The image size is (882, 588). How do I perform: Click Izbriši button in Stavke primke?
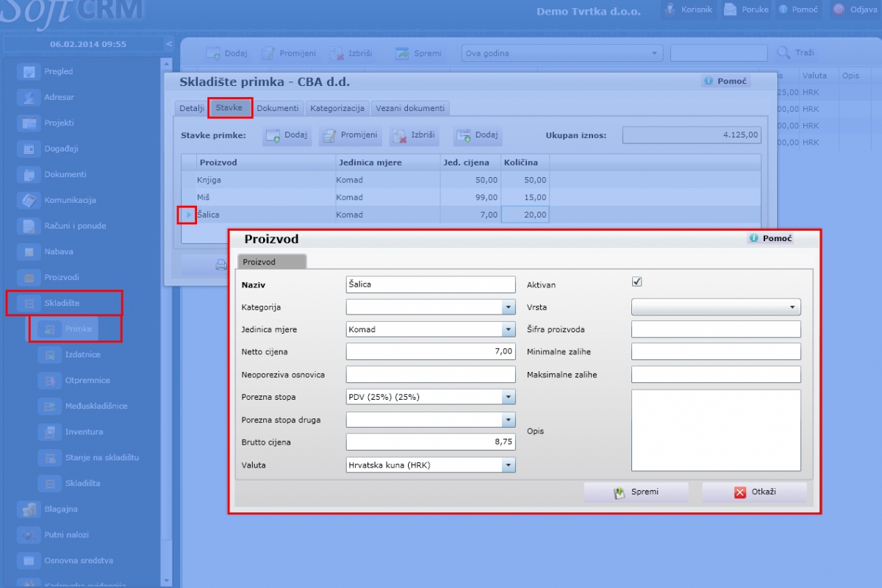415,135
